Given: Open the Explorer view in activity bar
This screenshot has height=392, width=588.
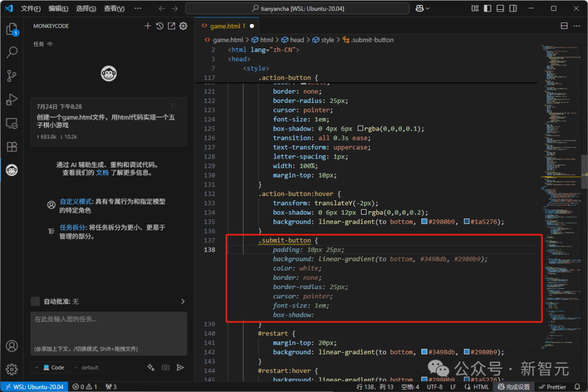Looking at the screenshot, I should [x=11, y=29].
